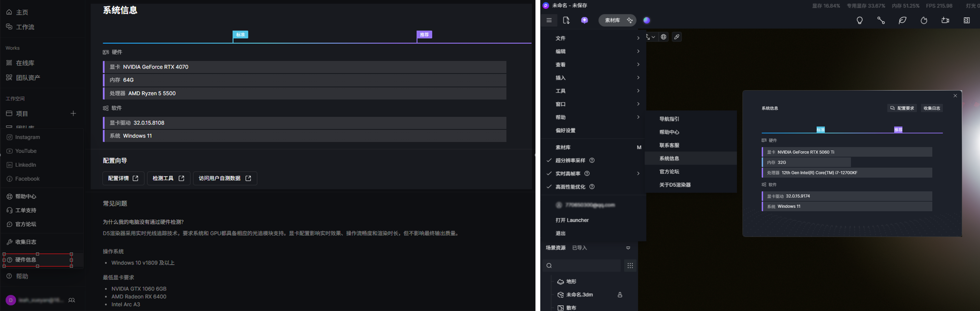
Task: Click the help icon next to 超分辨率采样
Action: click(592, 160)
